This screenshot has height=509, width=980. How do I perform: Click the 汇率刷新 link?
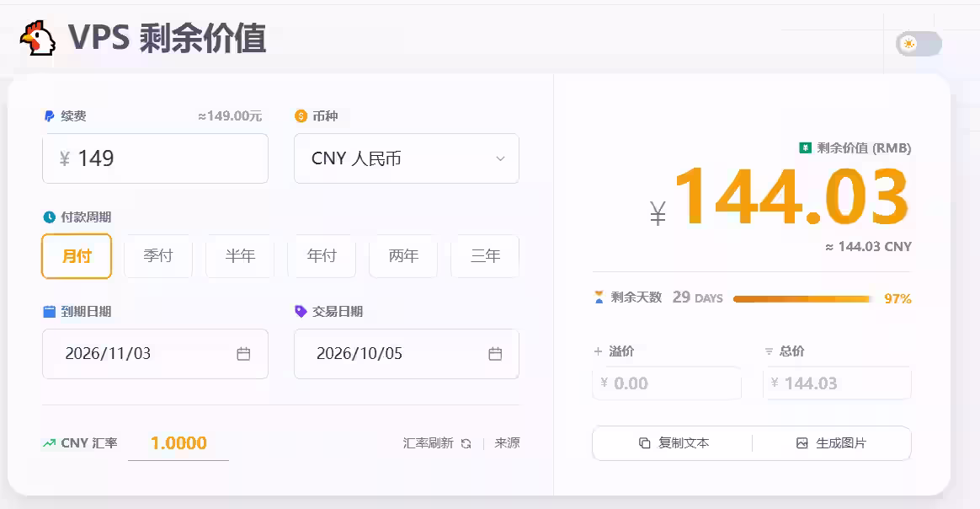pos(437,443)
